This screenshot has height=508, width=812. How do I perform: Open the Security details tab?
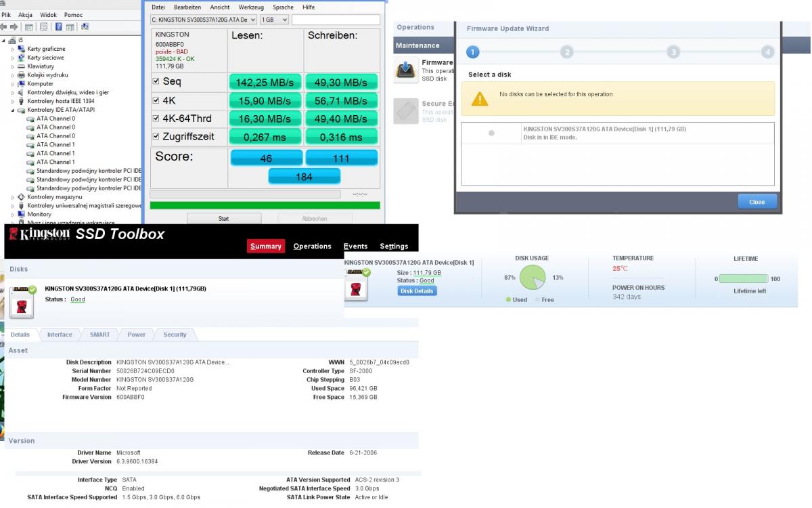175,335
